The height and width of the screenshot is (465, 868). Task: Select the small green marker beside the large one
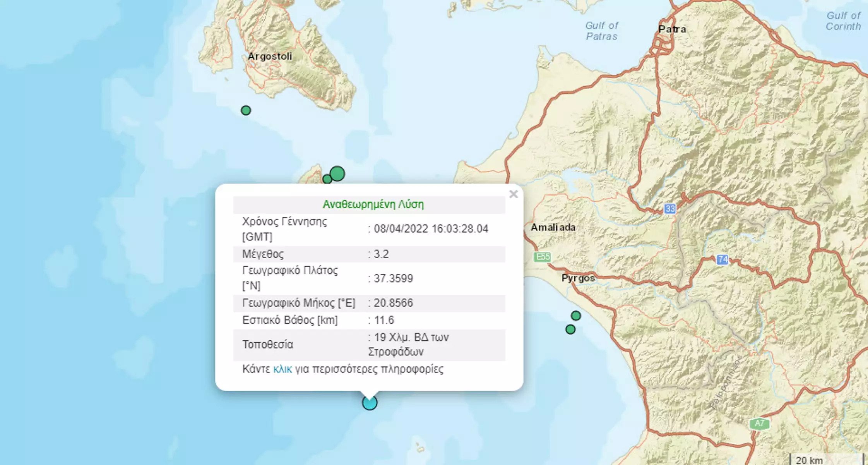327,179
